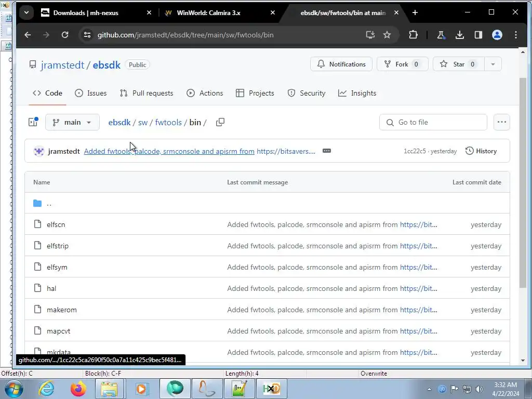
Task: Open Chrome three-dot menu
Action: pos(516,35)
